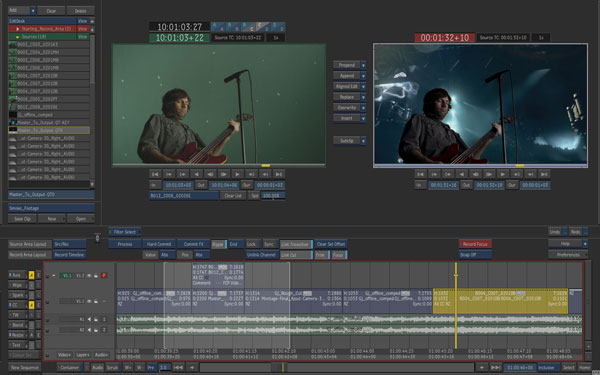Click the source viewer scrub bar marker
600x375 pixels.
click(x=266, y=166)
